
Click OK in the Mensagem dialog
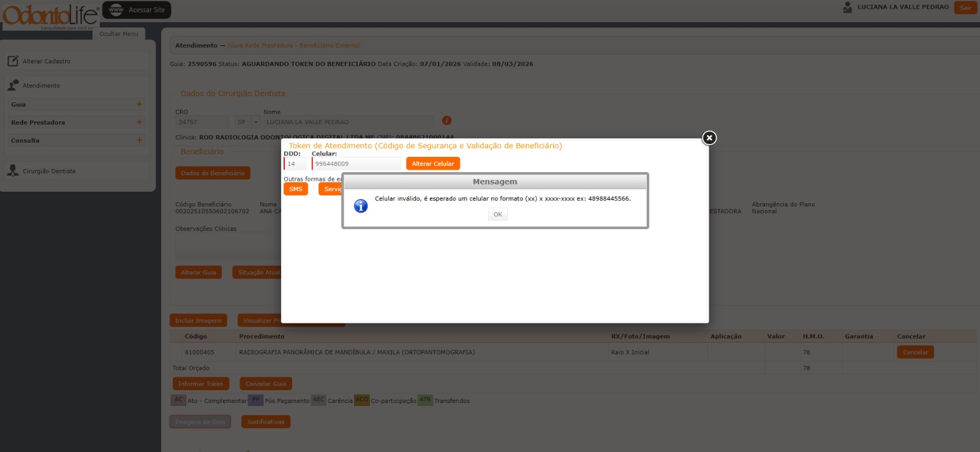(x=497, y=214)
